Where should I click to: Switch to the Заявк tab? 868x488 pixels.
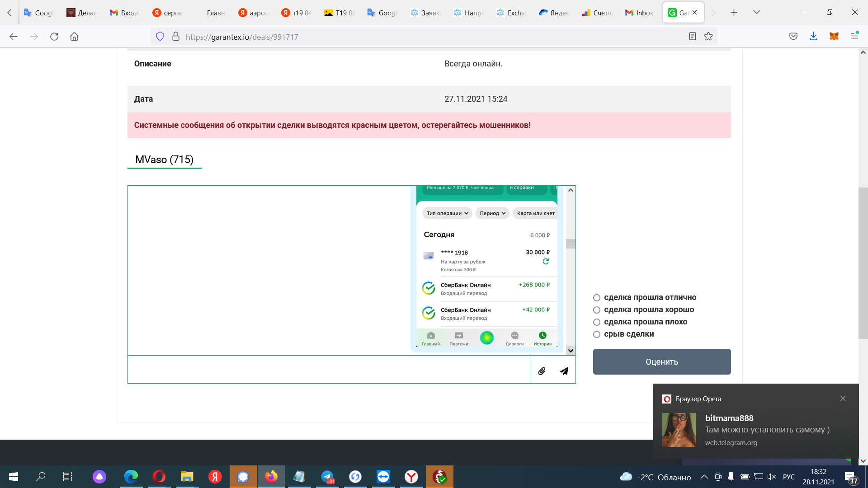pos(425,13)
